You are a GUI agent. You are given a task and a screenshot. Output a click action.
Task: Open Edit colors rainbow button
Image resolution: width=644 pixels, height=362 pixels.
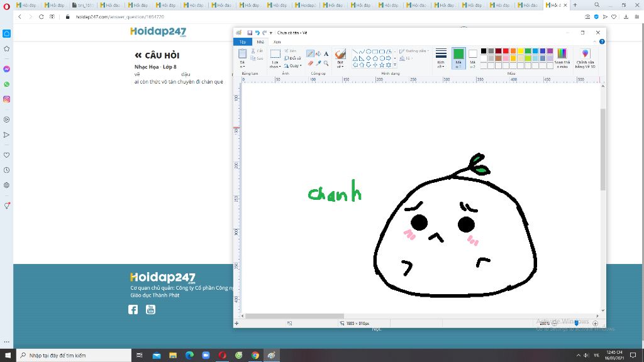(x=562, y=58)
